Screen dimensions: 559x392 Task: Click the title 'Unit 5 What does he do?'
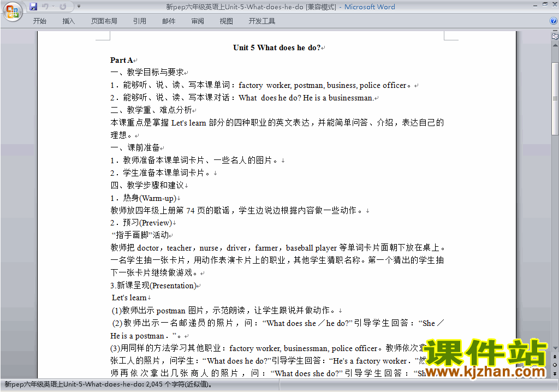point(277,48)
